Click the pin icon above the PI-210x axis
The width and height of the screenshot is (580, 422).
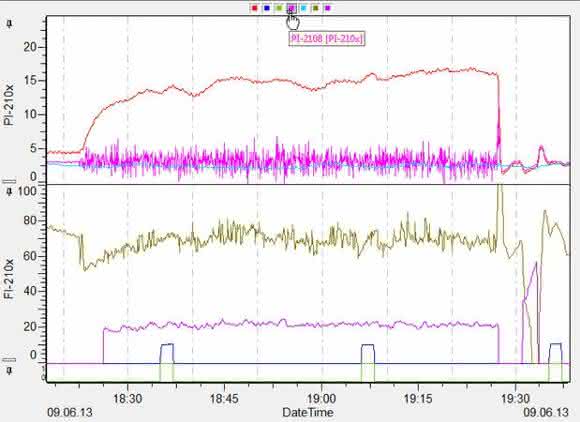[10, 24]
